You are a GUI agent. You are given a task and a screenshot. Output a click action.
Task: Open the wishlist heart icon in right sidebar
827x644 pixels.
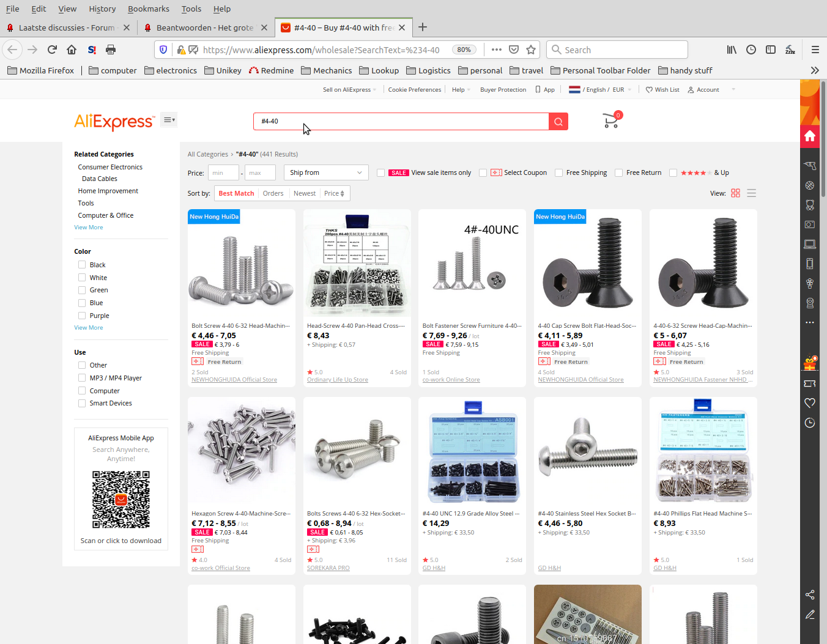[810, 403]
